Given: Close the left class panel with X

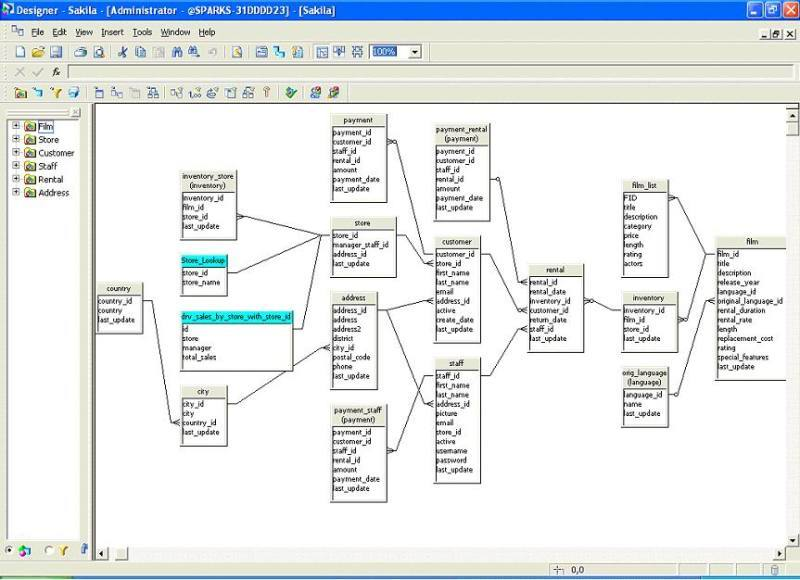Looking at the screenshot, I should click(x=76, y=112).
